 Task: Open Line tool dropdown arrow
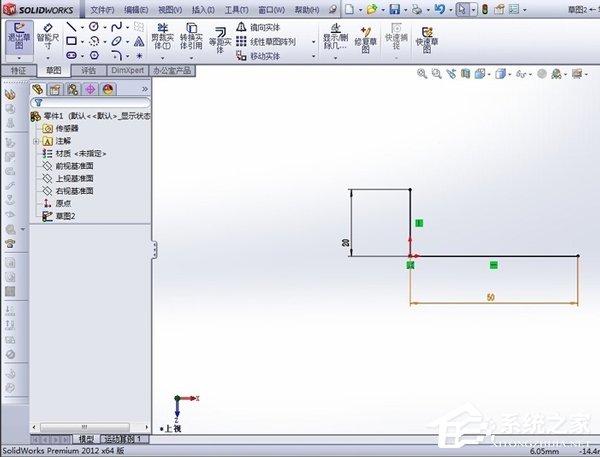tap(82, 27)
